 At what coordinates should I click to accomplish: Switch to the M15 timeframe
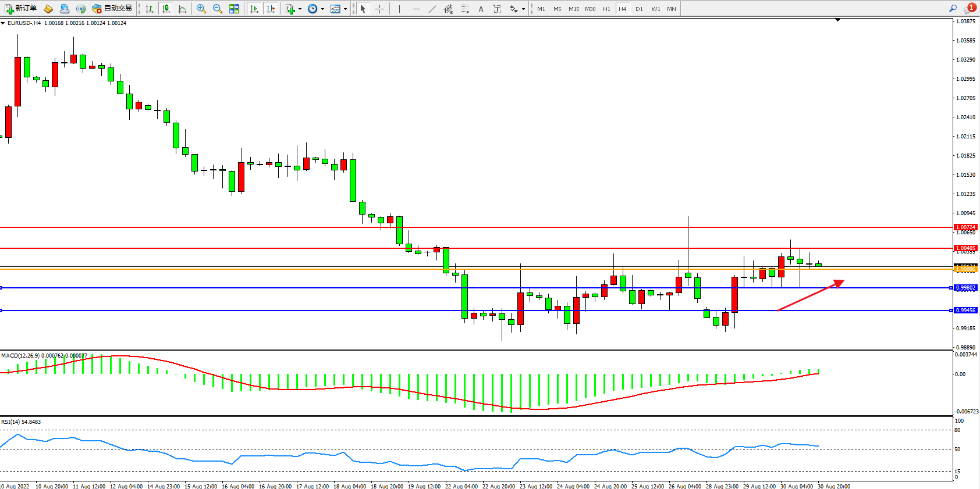pyautogui.click(x=574, y=9)
